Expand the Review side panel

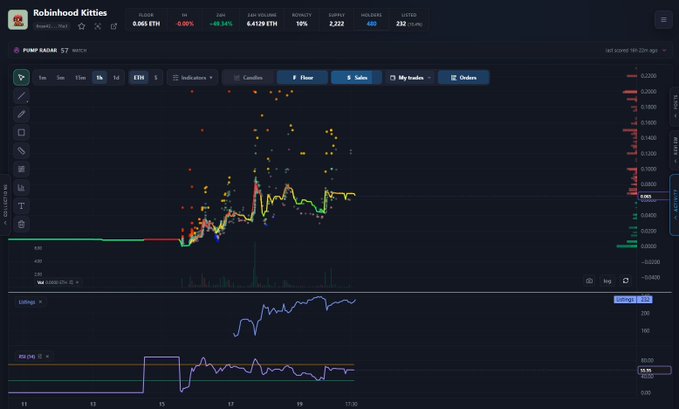675,150
